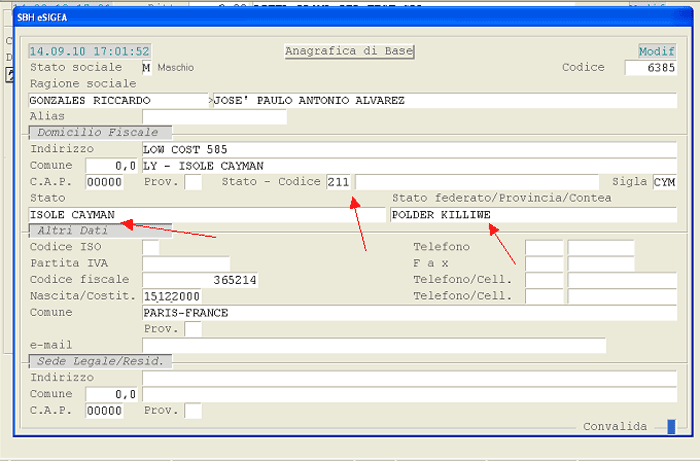Focus the Codice ISO field

[x=150, y=247]
